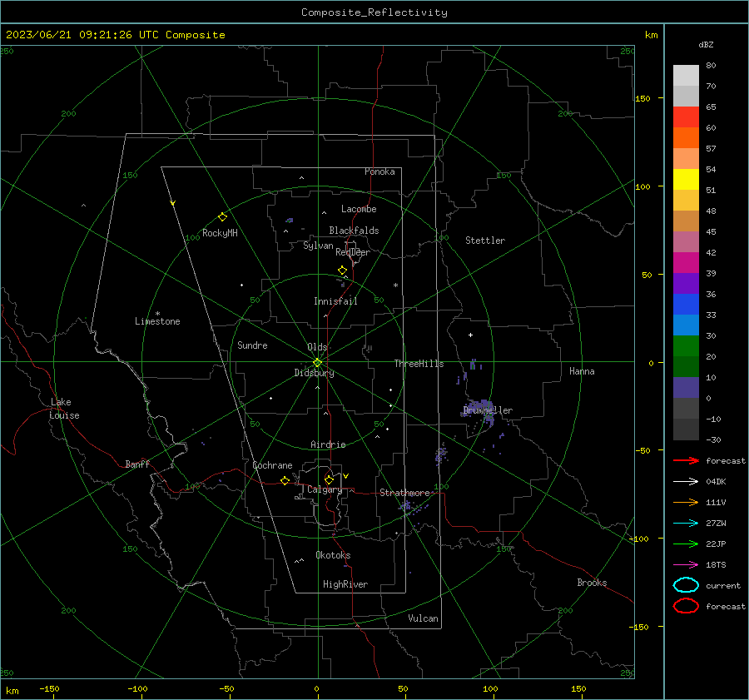749x700 pixels.
Task: Click the radar echo cluster over Drumheller
Action: pos(479,412)
